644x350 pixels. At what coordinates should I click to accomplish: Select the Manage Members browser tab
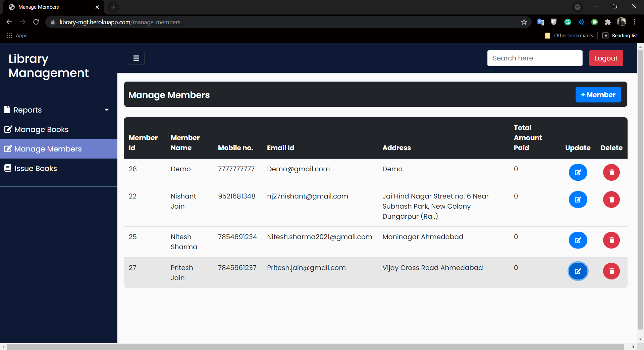pyautogui.click(x=47, y=7)
